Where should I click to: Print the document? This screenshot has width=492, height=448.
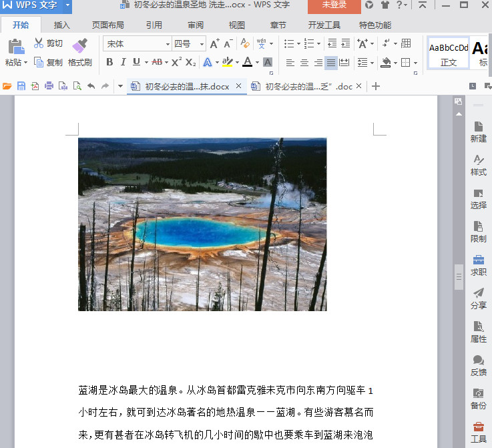49,86
